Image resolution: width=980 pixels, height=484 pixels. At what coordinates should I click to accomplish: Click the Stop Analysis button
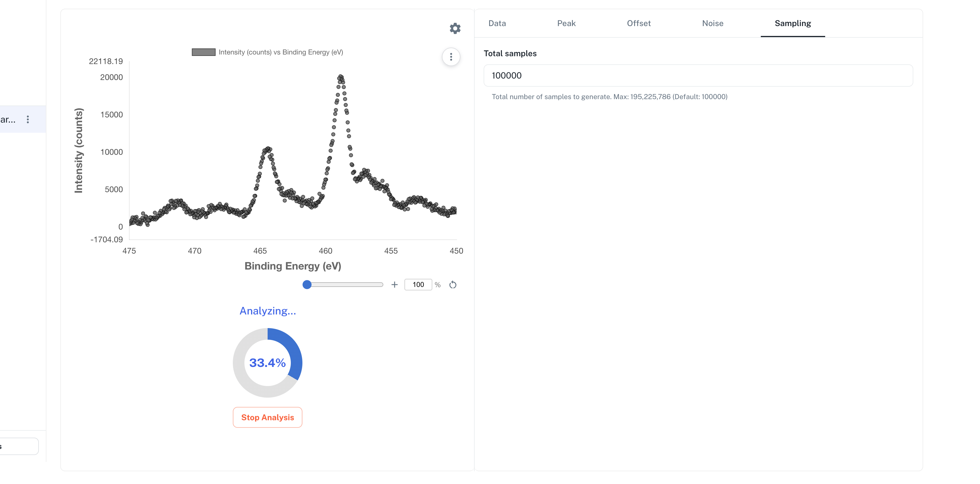[267, 417]
